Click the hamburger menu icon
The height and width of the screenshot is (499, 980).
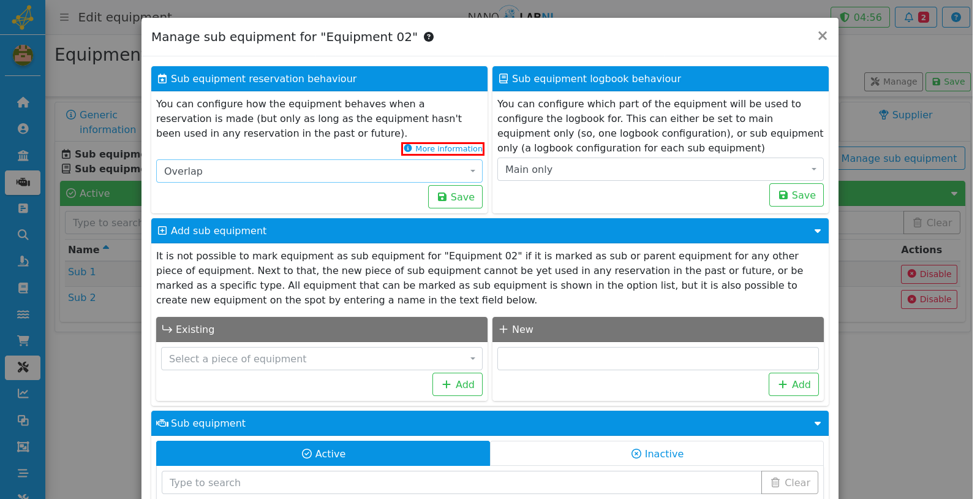pyautogui.click(x=64, y=17)
